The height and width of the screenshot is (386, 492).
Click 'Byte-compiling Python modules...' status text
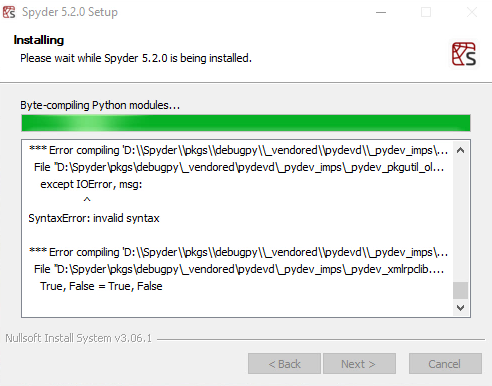point(100,105)
